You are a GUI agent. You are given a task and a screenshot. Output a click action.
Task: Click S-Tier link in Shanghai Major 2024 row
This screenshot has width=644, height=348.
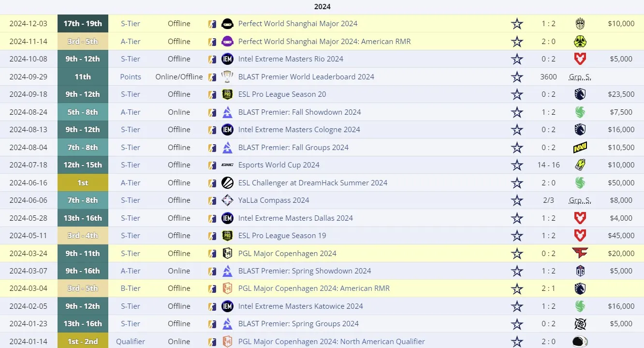(131, 24)
